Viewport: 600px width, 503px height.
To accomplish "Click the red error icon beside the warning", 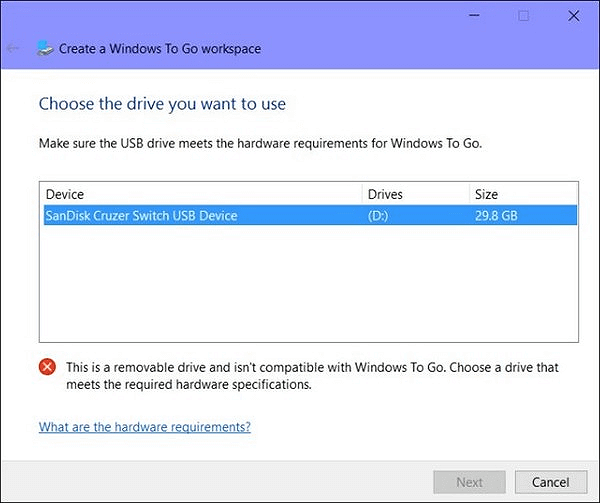I will (48, 368).
